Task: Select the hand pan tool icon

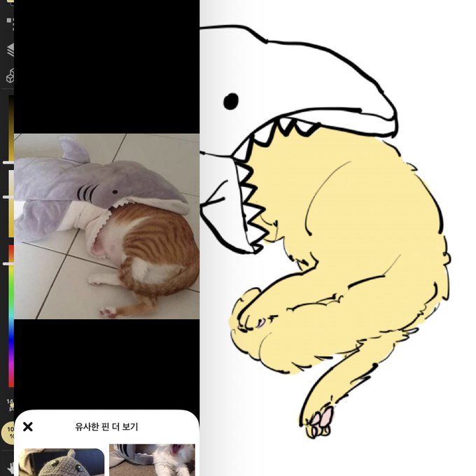Action: tap(10, 468)
